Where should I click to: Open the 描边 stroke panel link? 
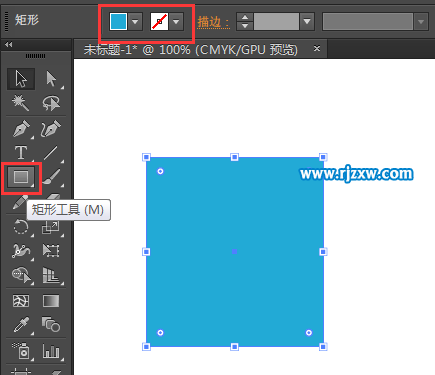click(x=213, y=22)
